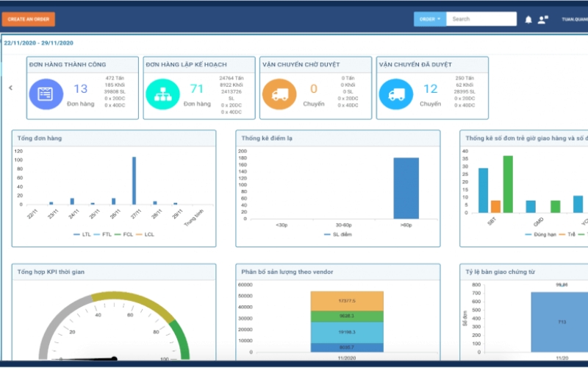This screenshot has height=368, width=588.
Task: Toggle the FCL legend series
Action: coord(123,234)
